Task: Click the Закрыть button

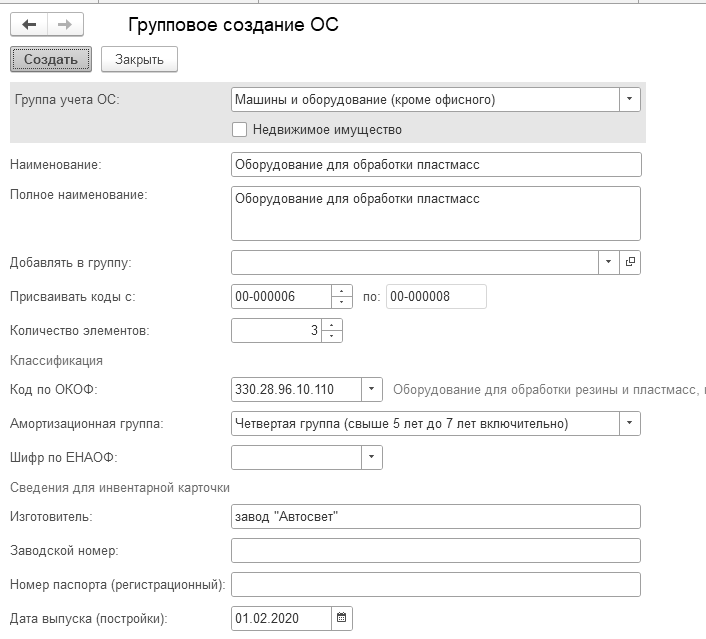Action: [x=139, y=59]
